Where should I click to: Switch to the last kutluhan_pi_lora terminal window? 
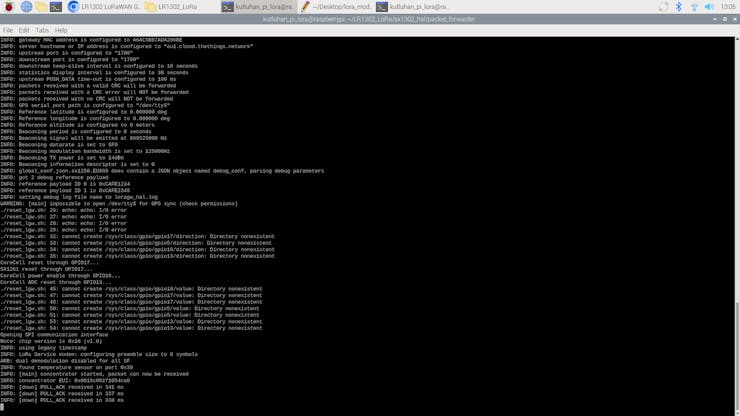[412, 7]
